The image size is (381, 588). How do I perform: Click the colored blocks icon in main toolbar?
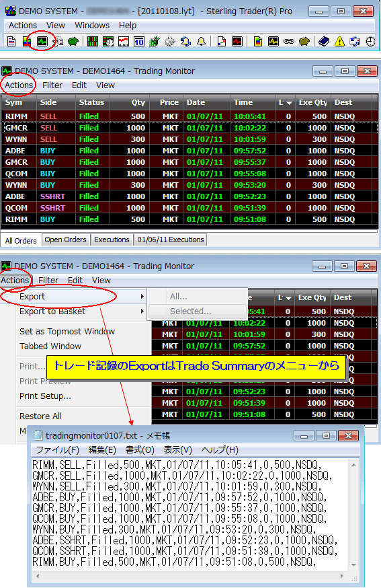click(27, 41)
